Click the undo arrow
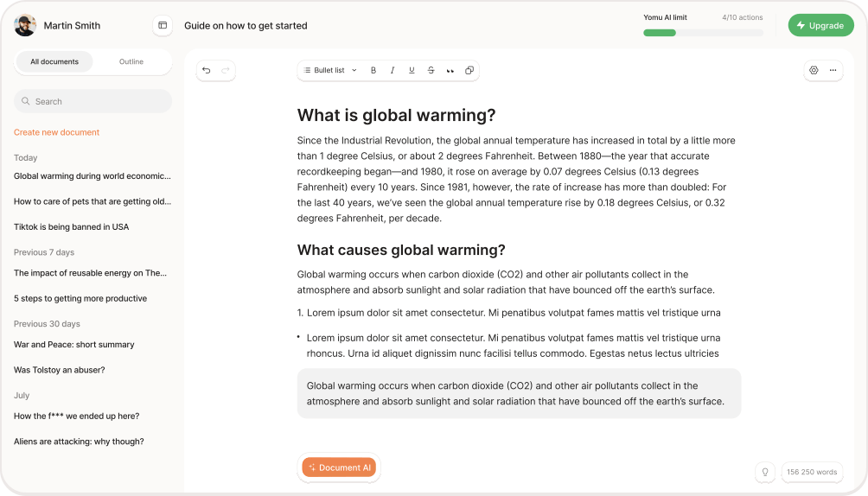Viewport: 868px width, 496px height. tap(206, 70)
